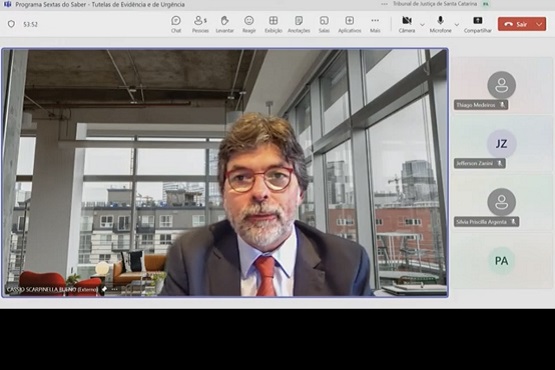The height and width of the screenshot is (370, 555).
Task: Toggle the Câmera on or off
Action: click(407, 24)
